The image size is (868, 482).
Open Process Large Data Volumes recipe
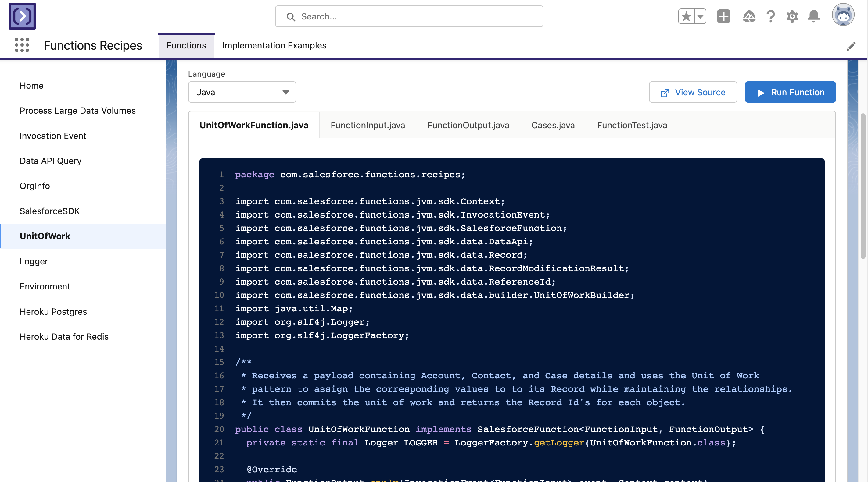click(x=83, y=111)
